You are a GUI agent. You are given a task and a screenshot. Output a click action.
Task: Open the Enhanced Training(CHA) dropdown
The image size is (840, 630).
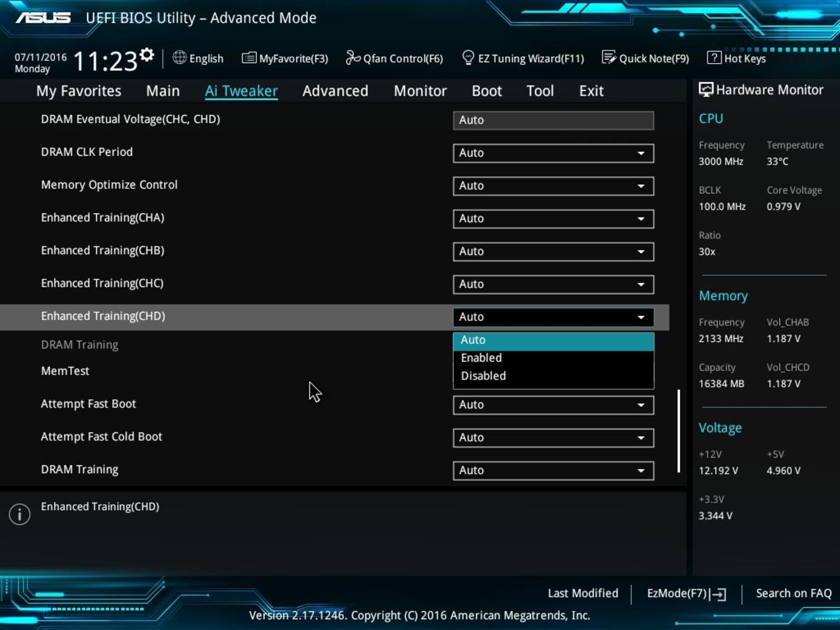coord(553,219)
